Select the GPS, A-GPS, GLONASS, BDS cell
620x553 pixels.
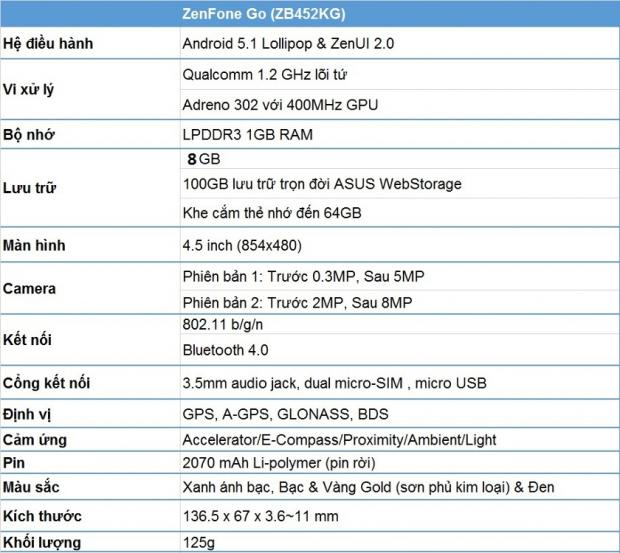pyautogui.click(x=285, y=413)
